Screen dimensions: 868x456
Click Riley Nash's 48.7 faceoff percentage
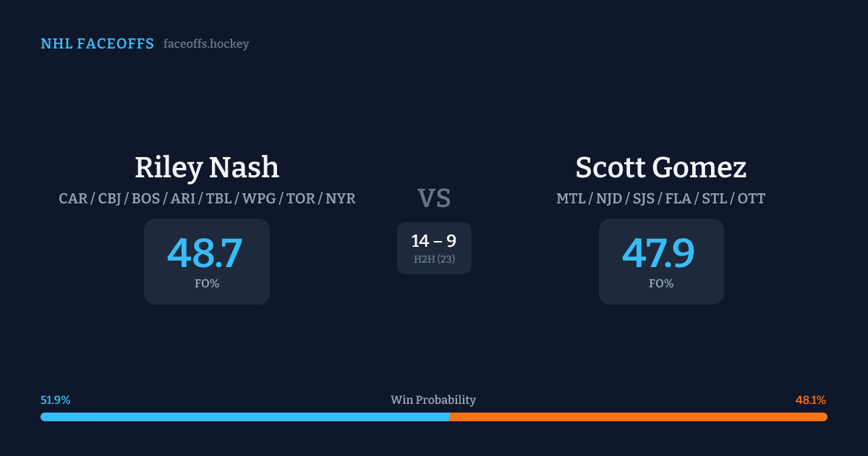coord(205,253)
